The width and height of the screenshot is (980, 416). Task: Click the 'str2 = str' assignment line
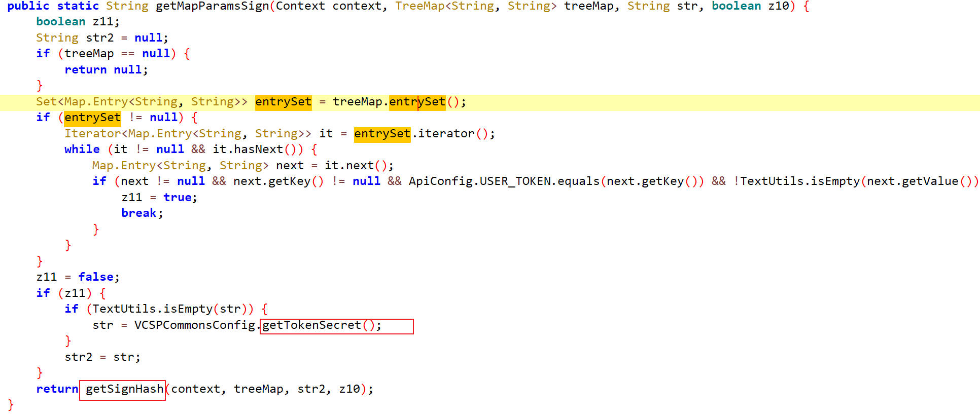point(102,357)
